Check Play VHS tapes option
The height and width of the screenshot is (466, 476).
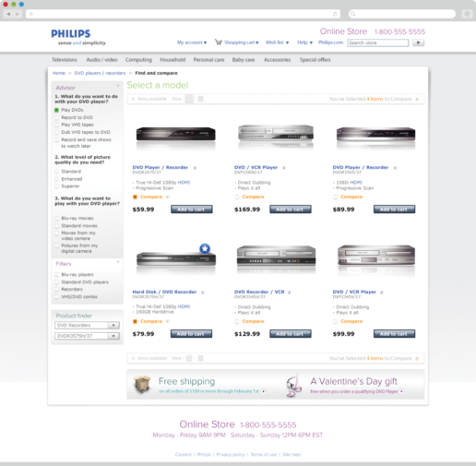pyautogui.click(x=56, y=125)
